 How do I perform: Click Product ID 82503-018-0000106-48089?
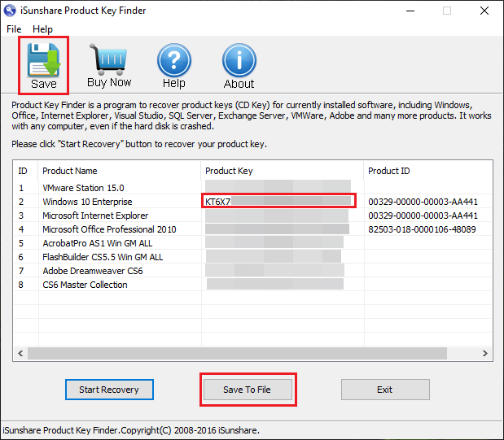click(422, 229)
